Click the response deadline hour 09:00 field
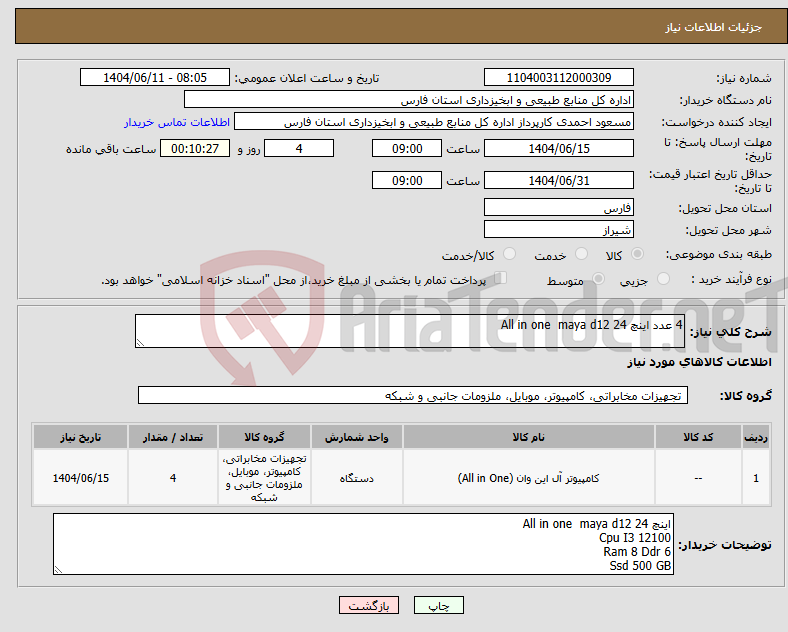788x632 pixels. coord(407,149)
